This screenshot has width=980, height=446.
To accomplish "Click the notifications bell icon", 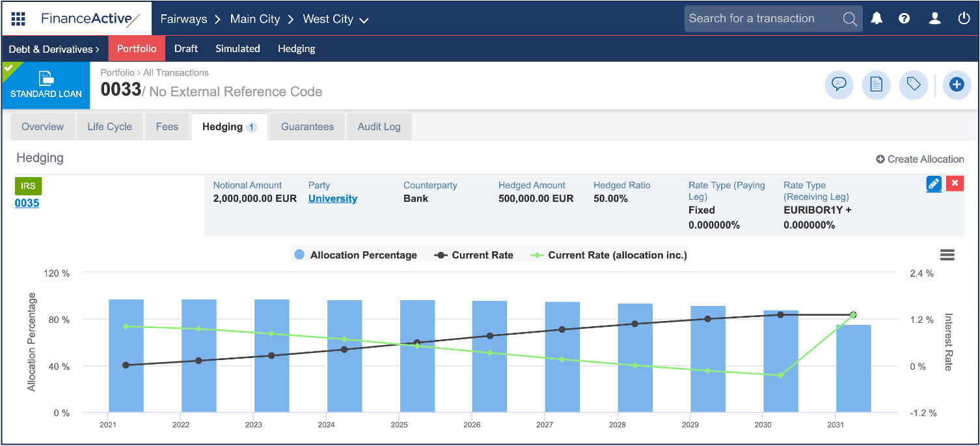I will [877, 18].
